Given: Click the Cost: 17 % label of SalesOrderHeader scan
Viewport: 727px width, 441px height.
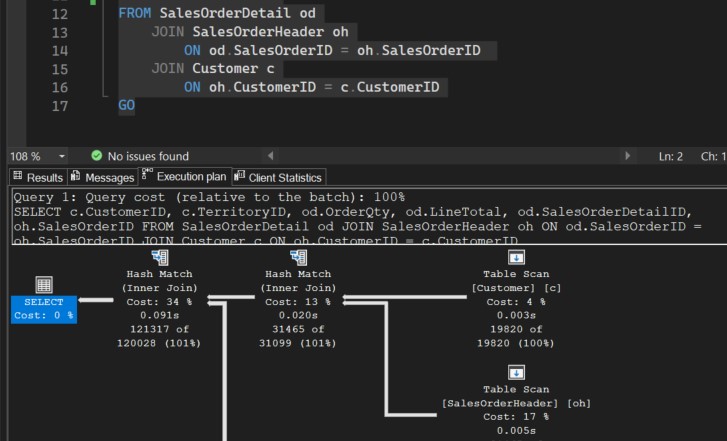Looking at the screenshot, I should tap(516, 416).
